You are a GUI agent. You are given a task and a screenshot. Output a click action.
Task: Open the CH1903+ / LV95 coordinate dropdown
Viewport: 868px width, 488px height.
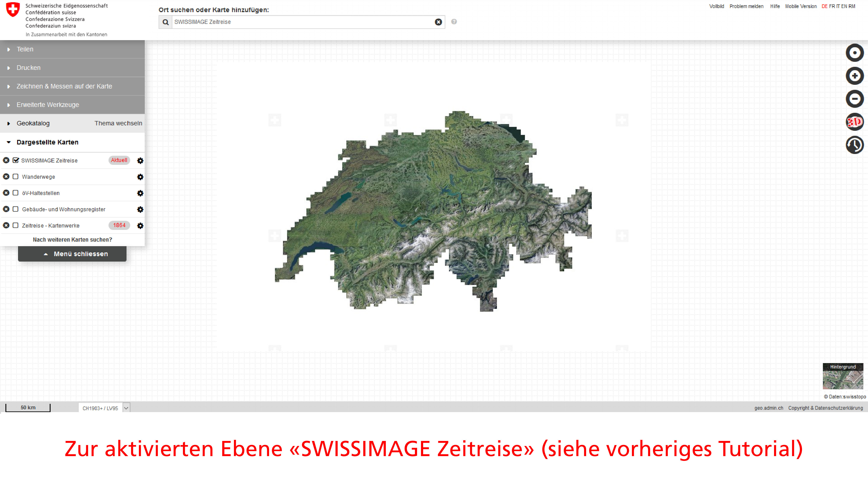point(126,408)
